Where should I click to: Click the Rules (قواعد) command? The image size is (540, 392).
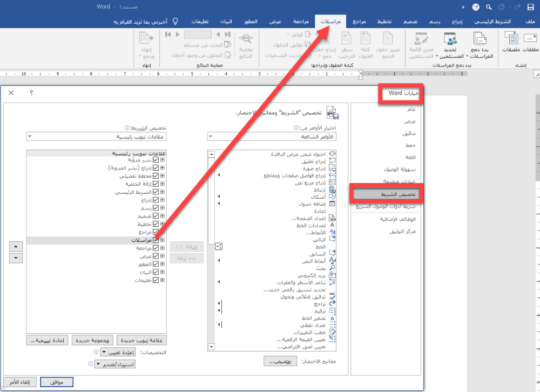(x=299, y=35)
